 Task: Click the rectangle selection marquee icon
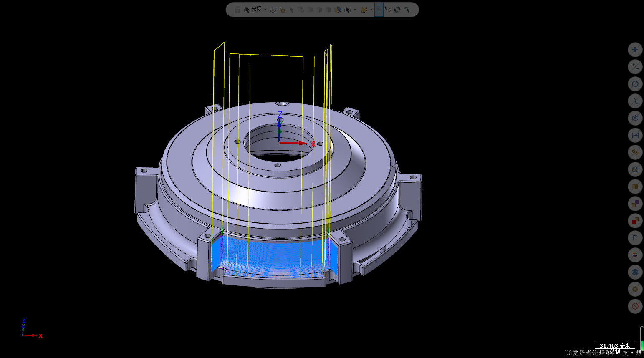coord(364,10)
